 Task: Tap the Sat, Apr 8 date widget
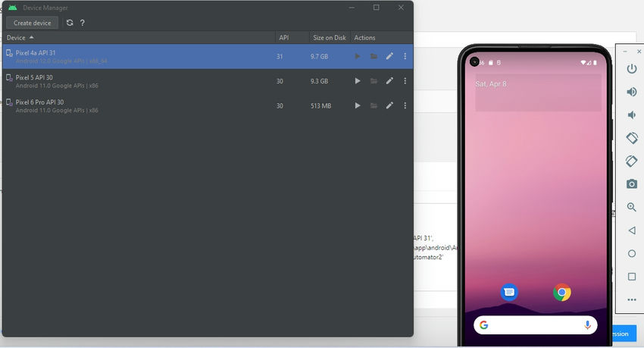491,84
